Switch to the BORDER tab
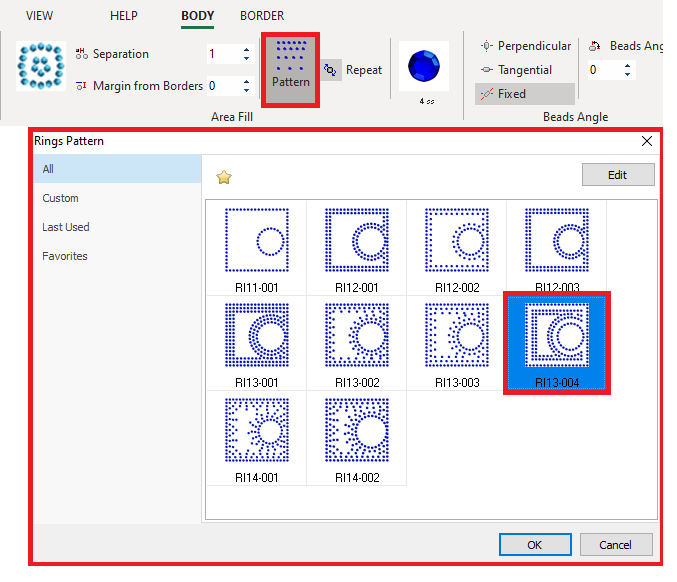The width and height of the screenshot is (677, 582). click(262, 16)
